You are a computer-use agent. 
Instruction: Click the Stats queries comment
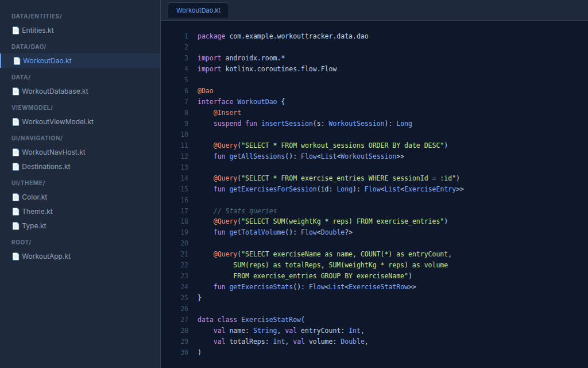[245, 210]
